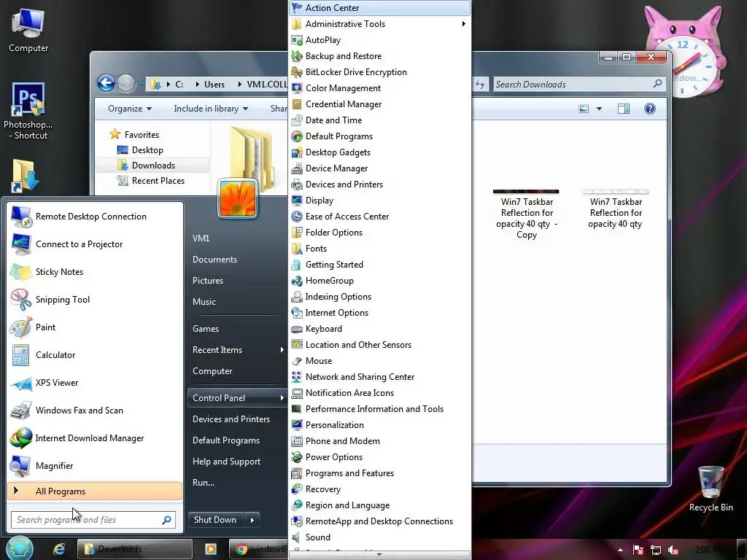The image size is (747, 560).
Task: Select Getting Started in Control Panel list
Action: click(x=379, y=264)
